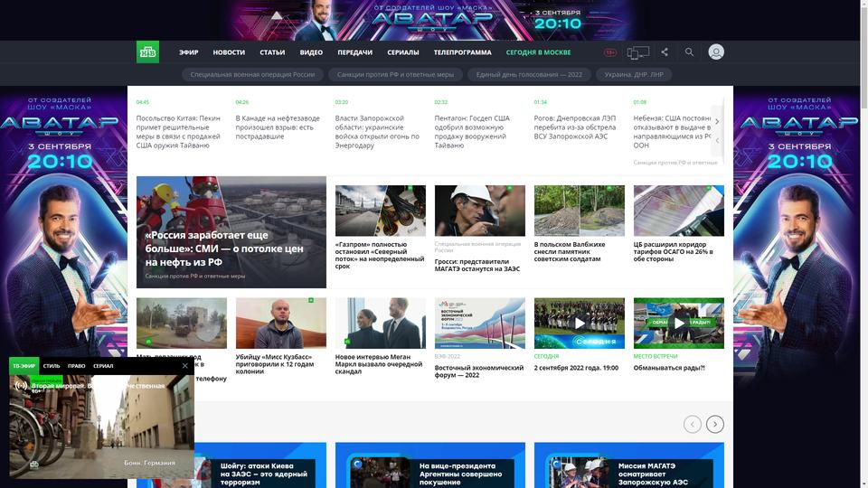Select the ТВ-ЭФИР tab in player

click(x=24, y=366)
